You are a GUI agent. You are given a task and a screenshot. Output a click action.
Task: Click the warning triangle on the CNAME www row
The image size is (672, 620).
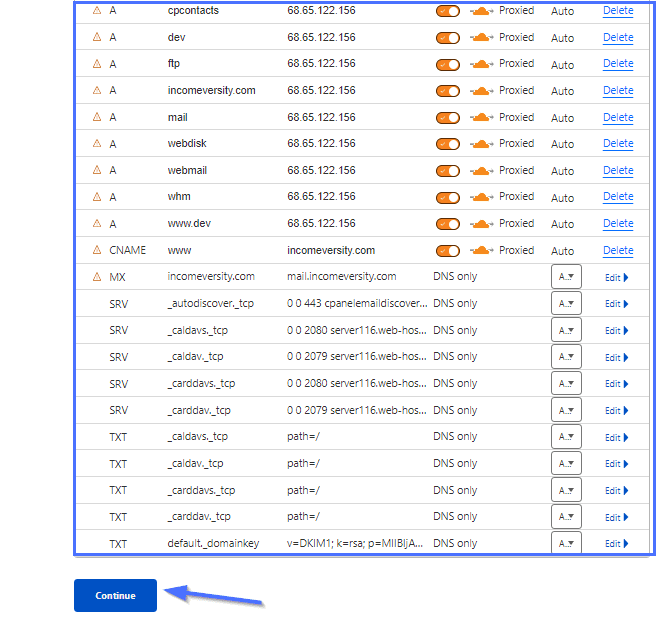click(x=97, y=250)
